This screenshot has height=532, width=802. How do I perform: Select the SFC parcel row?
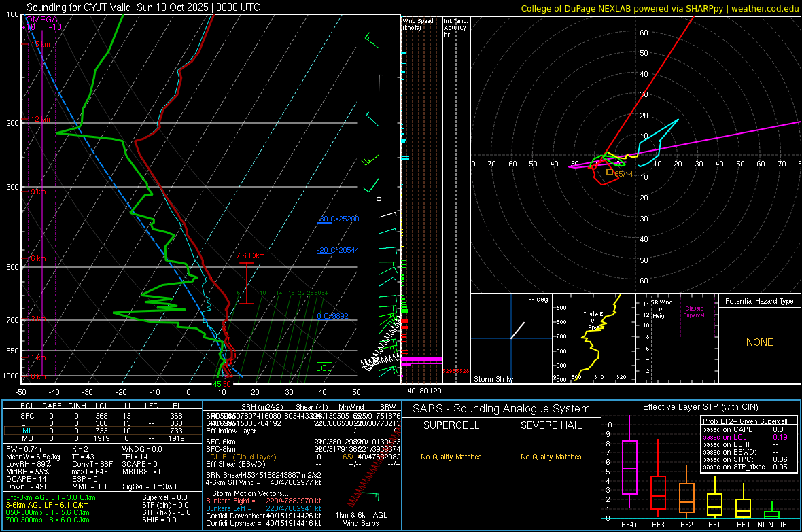coord(103,416)
